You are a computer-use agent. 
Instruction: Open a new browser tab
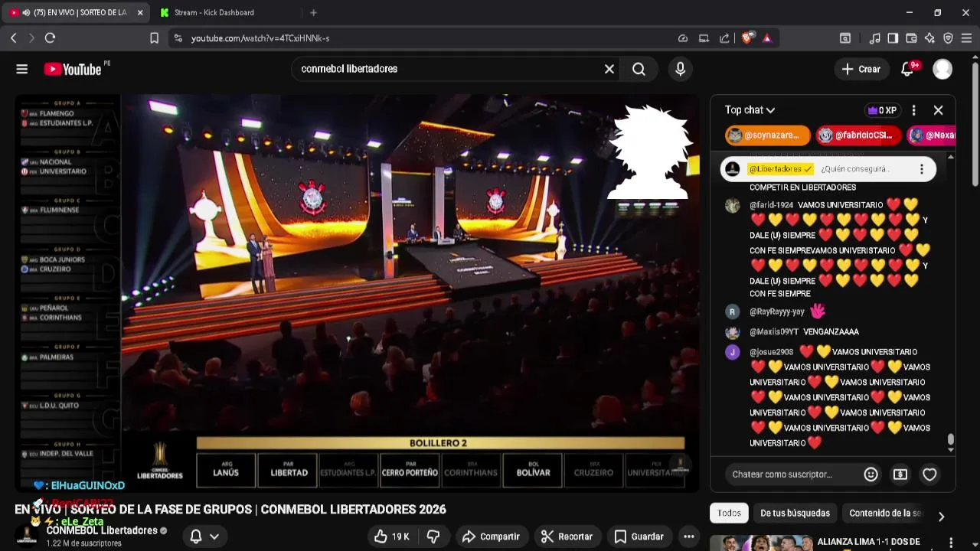click(x=313, y=12)
